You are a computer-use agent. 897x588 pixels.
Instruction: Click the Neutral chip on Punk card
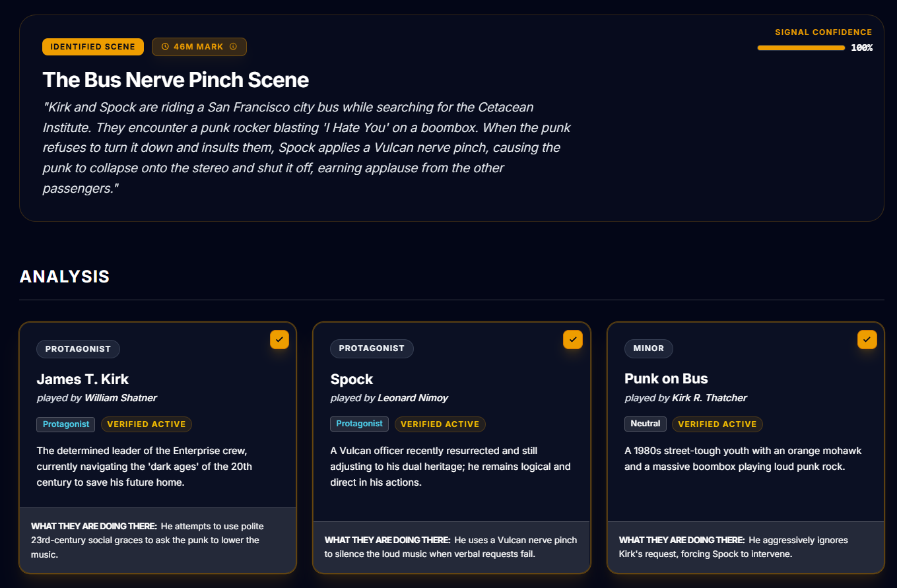pos(646,424)
